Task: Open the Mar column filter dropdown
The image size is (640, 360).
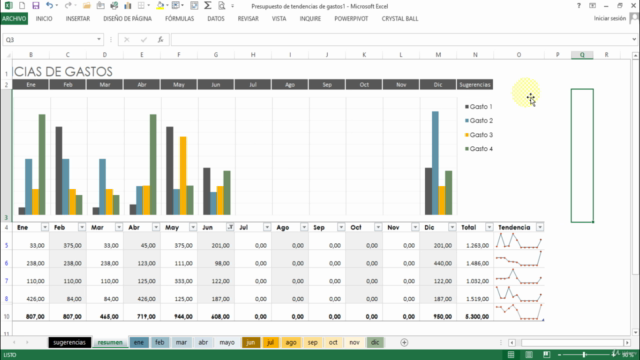Action: click(119, 227)
